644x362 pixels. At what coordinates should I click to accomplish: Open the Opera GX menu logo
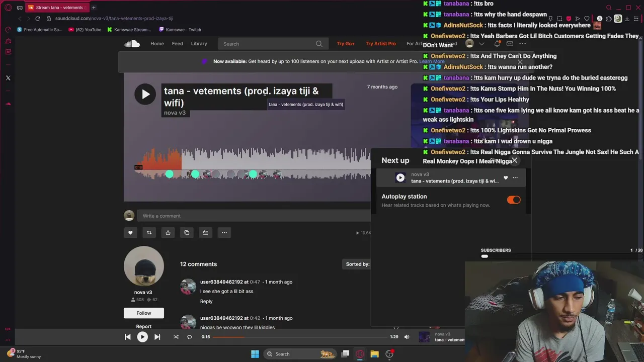[8, 8]
